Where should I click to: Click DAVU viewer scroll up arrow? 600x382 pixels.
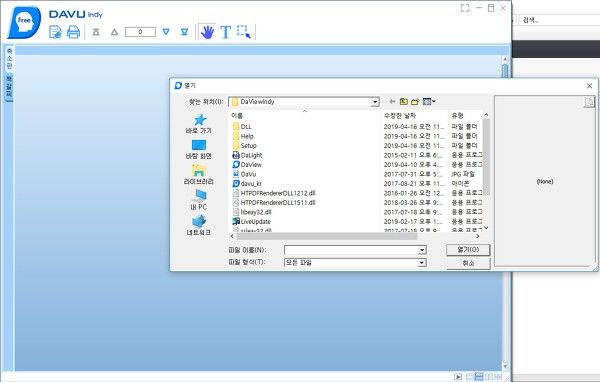(x=505, y=59)
